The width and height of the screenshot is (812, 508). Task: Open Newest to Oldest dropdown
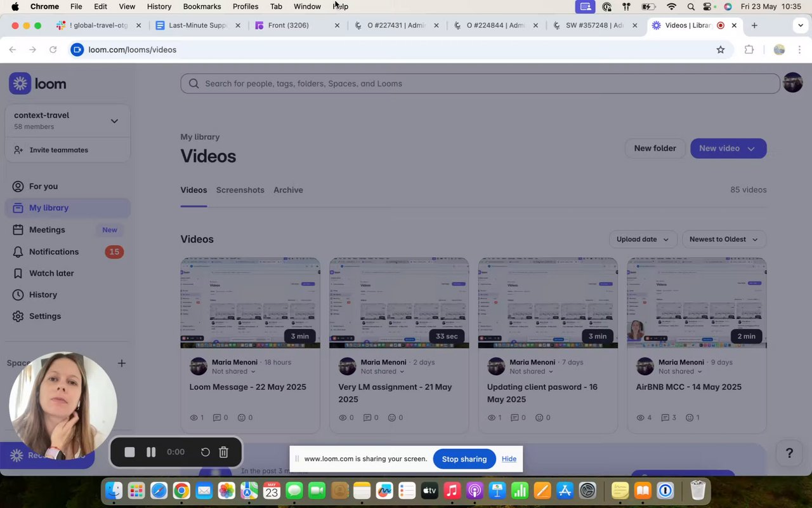tap(724, 239)
